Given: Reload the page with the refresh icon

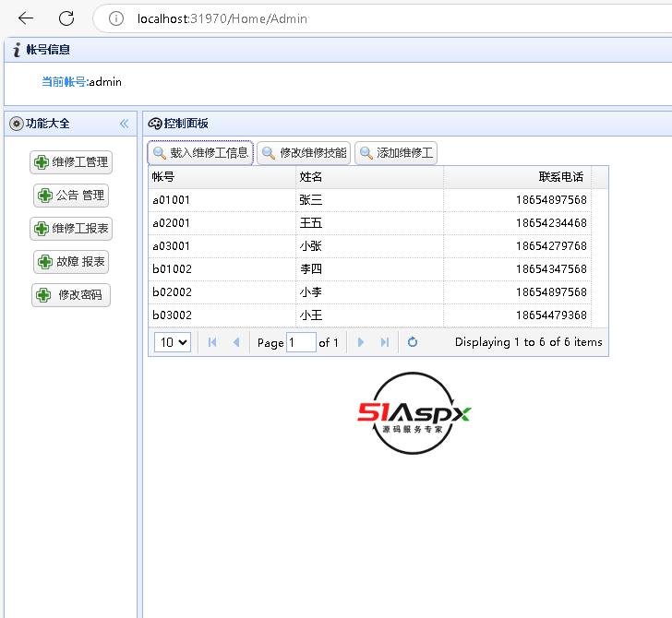Looking at the screenshot, I should 66,18.
